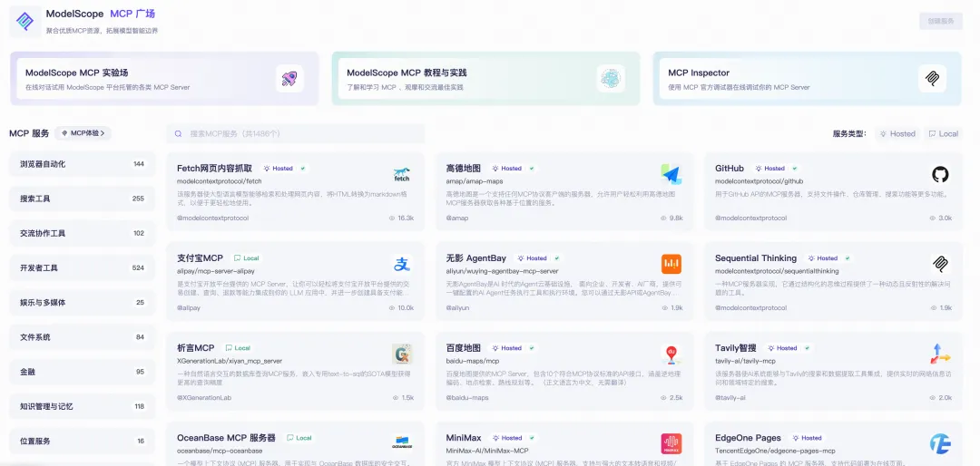Click the GitHub octocat logo

pos(940,174)
